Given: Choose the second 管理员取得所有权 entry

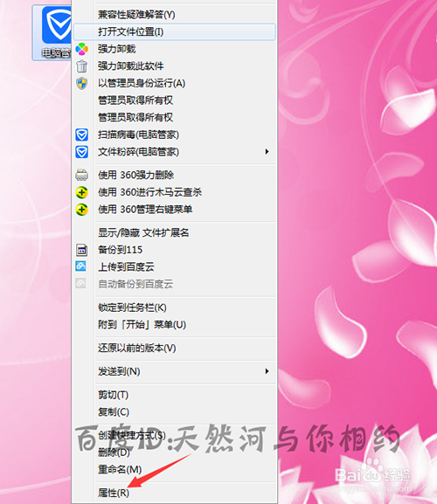Looking at the screenshot, I should (x=175, y=117).
